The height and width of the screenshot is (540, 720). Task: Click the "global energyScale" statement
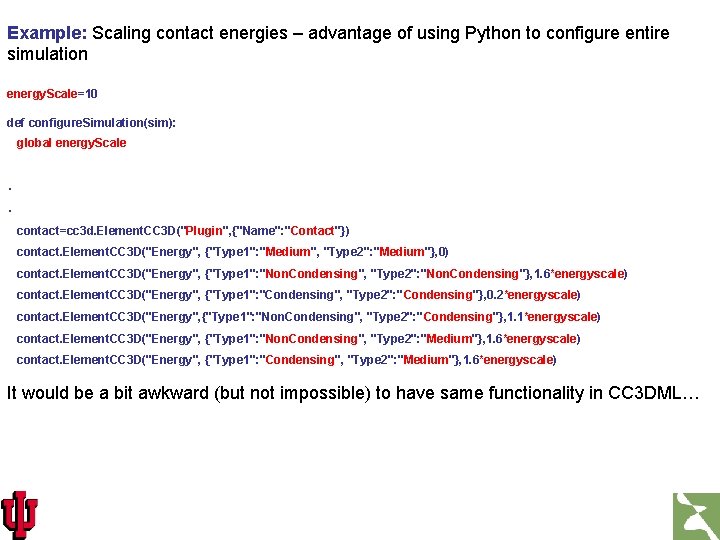click(71, 143)
